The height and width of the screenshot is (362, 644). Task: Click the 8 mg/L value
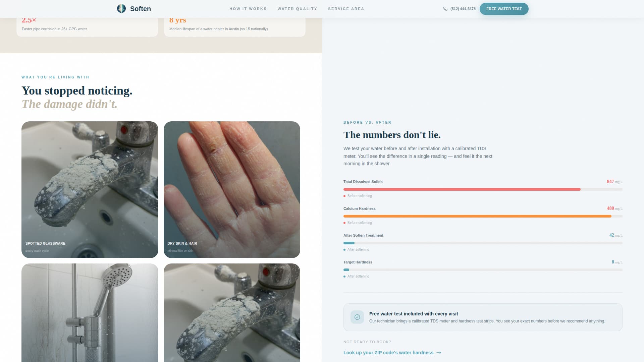tap(617, 262)
